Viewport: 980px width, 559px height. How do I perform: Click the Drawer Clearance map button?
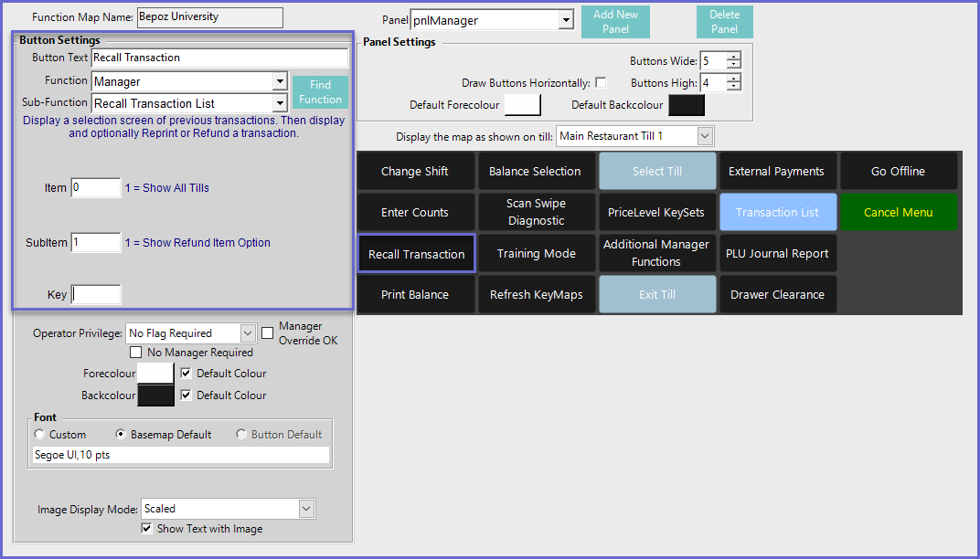click(777, 295)
